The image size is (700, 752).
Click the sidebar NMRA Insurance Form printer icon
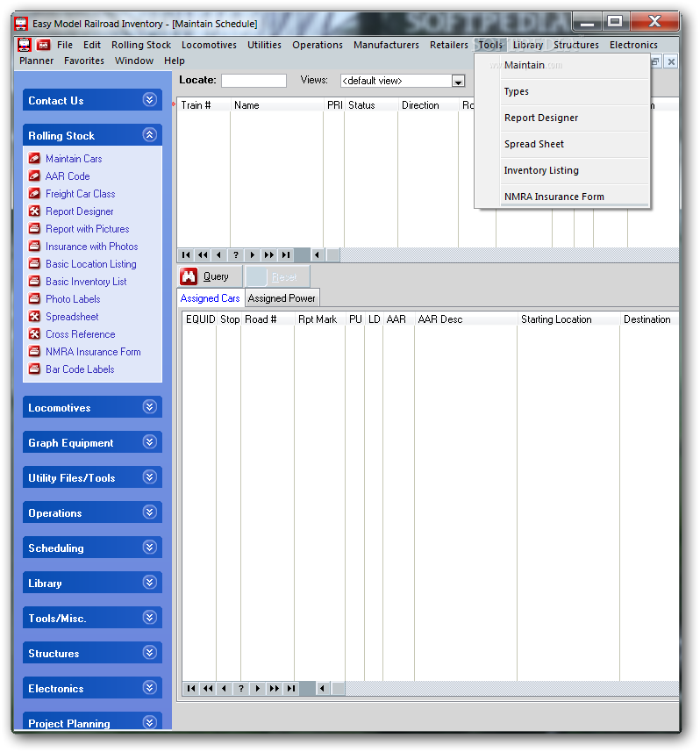[34, 352]
